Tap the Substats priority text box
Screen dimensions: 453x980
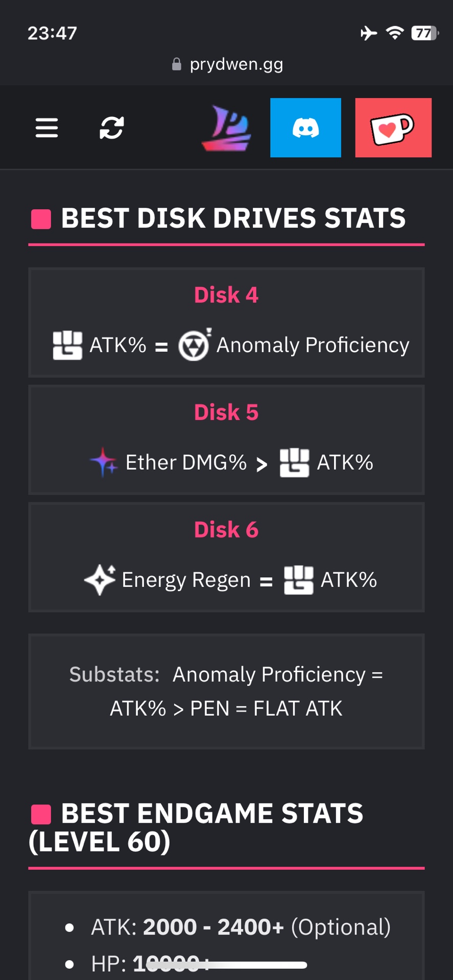[226, 691]
